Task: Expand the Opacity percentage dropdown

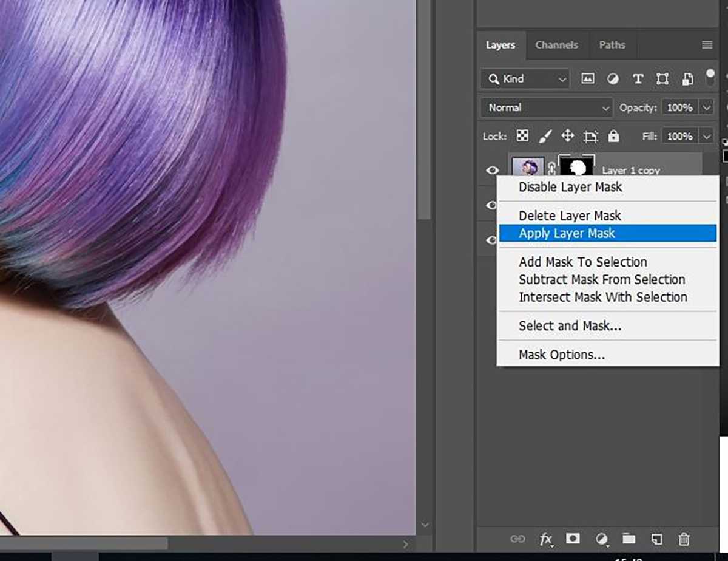Action: click(707, 107)
